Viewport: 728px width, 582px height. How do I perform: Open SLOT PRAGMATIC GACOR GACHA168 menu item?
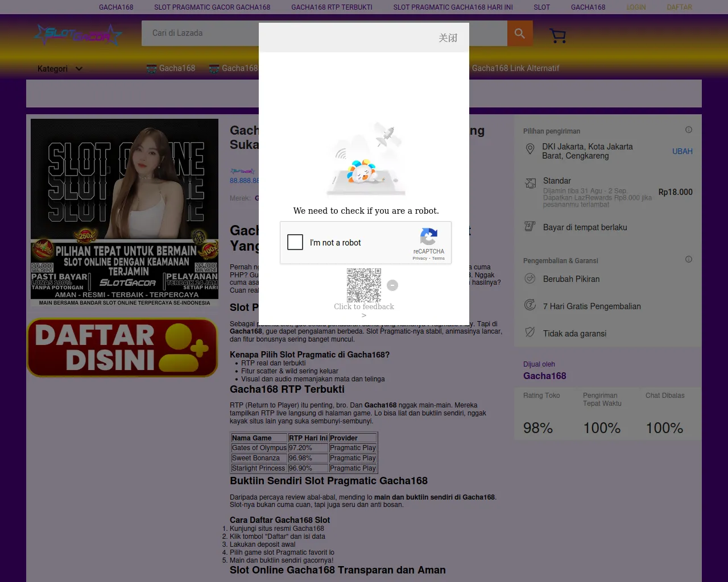pos(212,7)
